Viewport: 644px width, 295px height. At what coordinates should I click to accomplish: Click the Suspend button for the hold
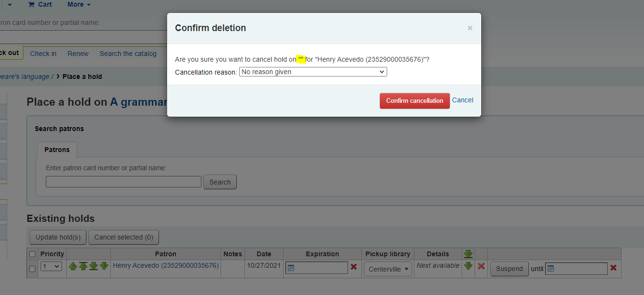pyautogui.click(x=509, y=269)
